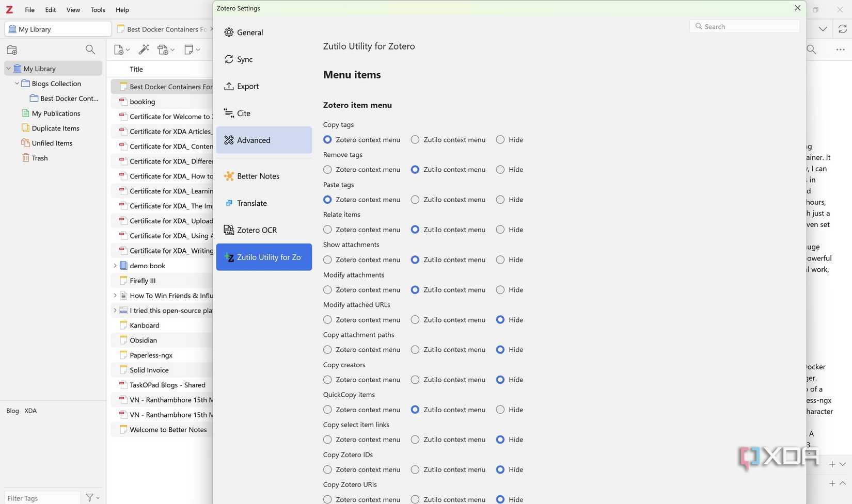
Task: Set QuickCopy items to Hide
Action: pyautogui.click(x=500, y=410)
